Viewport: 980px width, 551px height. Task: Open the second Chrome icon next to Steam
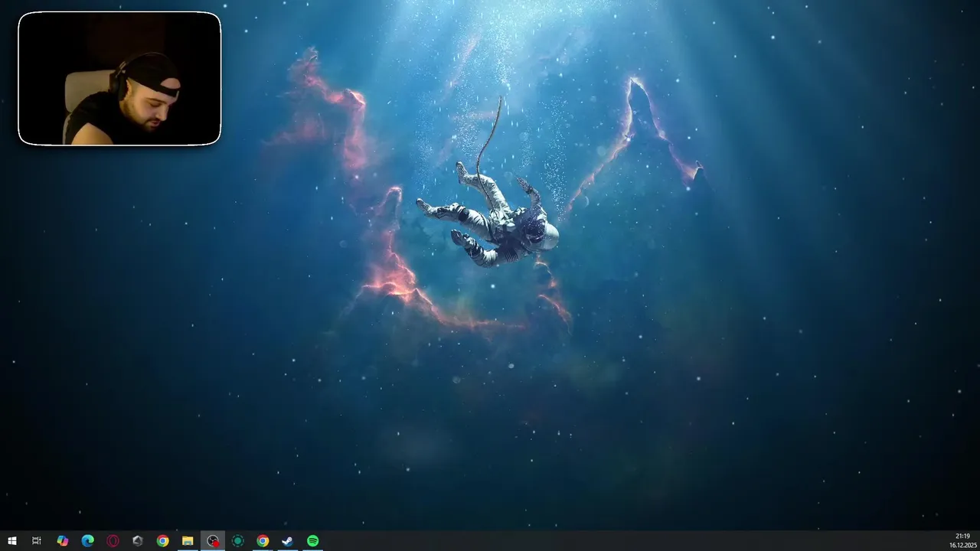pos(263,541)
